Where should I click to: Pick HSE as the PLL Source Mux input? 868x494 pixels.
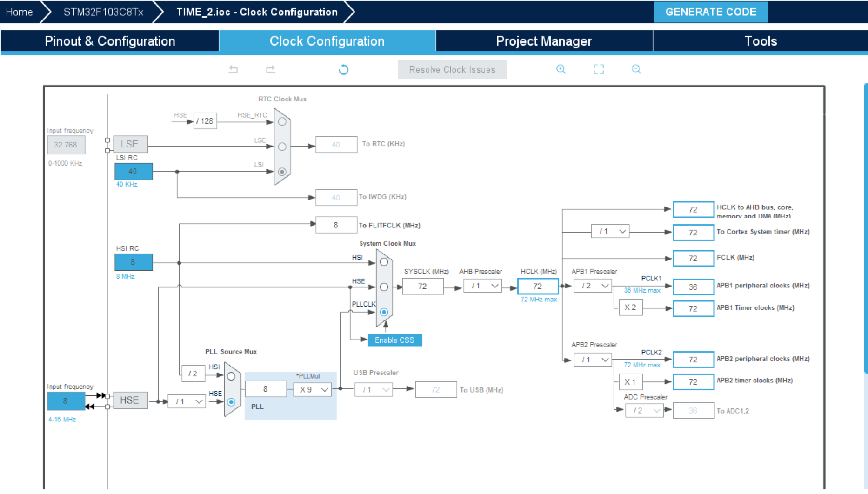click(x=231, y=402)
